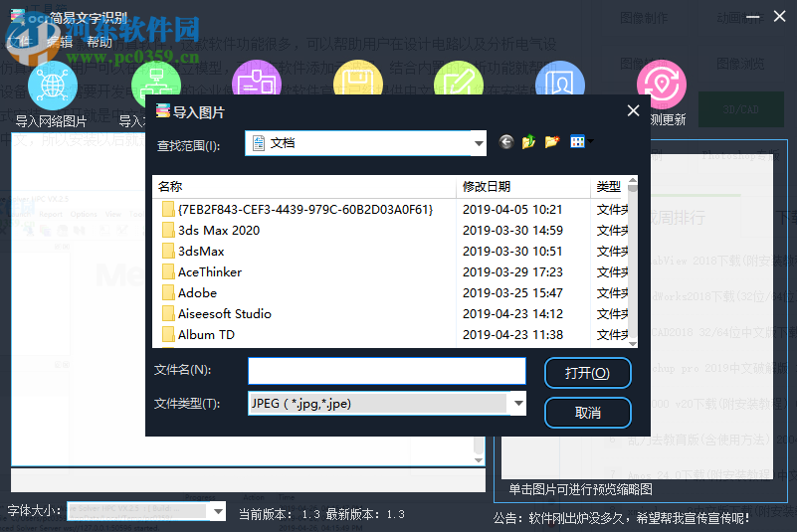
Task: Click the file list vertical scrollbar
Action: 633,263
